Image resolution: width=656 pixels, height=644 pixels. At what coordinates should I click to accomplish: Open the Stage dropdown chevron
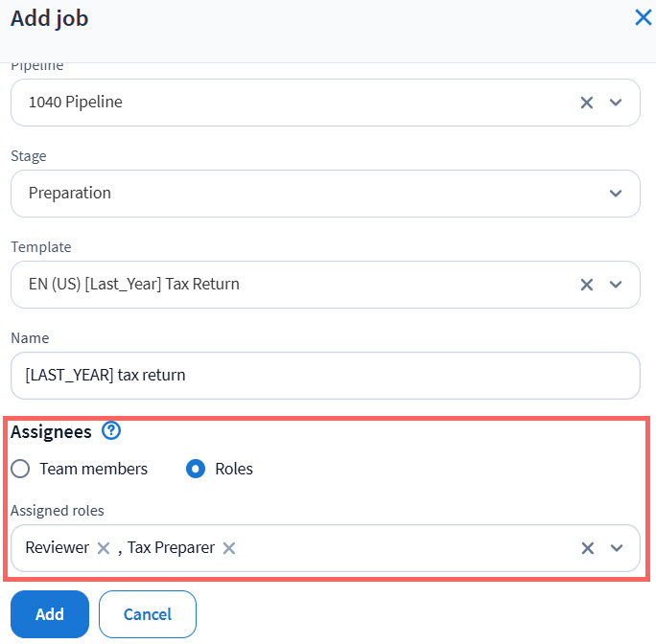616,194
